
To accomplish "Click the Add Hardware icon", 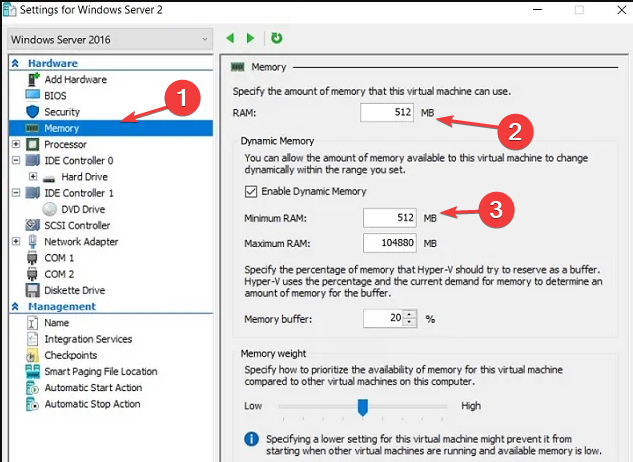I will pyautogui.click(x=33, y=80).
